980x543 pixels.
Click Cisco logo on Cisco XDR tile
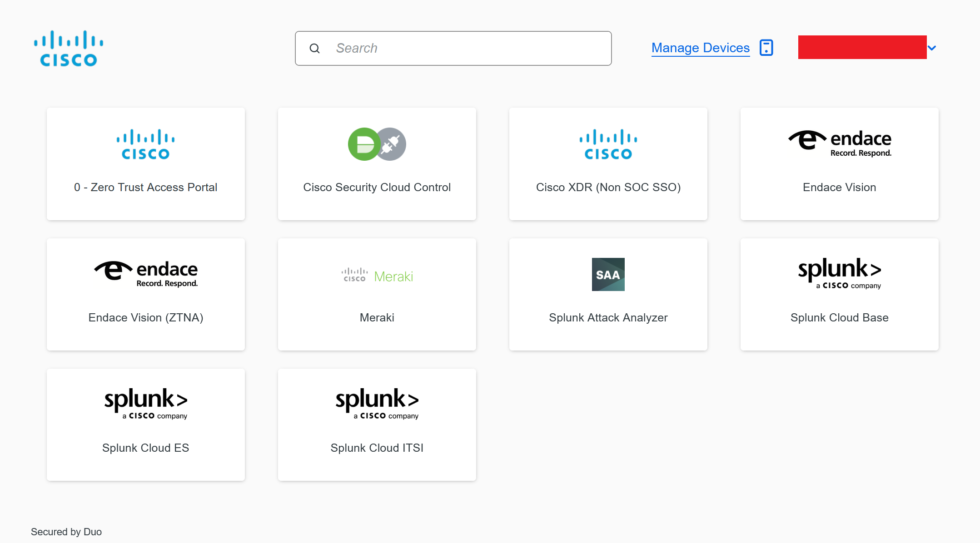608,144
